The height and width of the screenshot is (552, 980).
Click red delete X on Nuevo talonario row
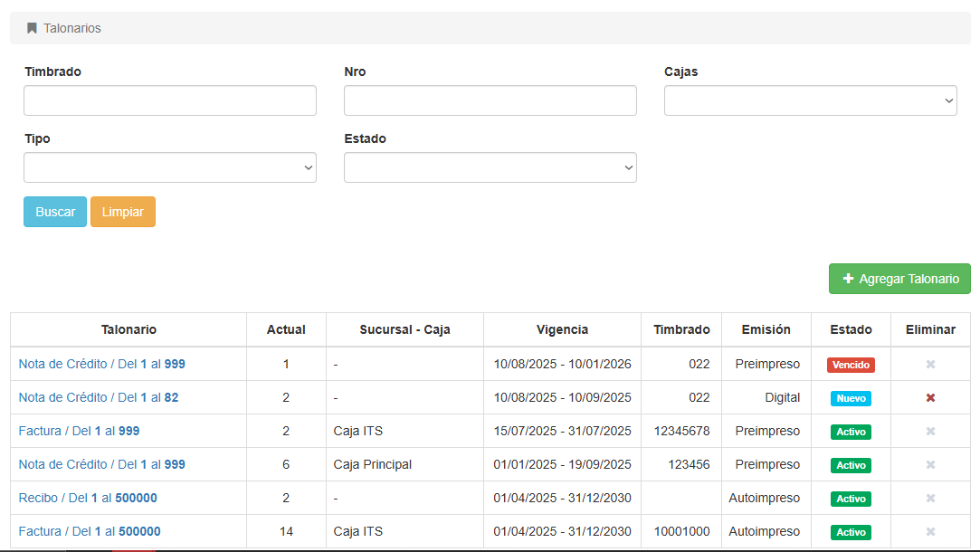pos(930,398)
